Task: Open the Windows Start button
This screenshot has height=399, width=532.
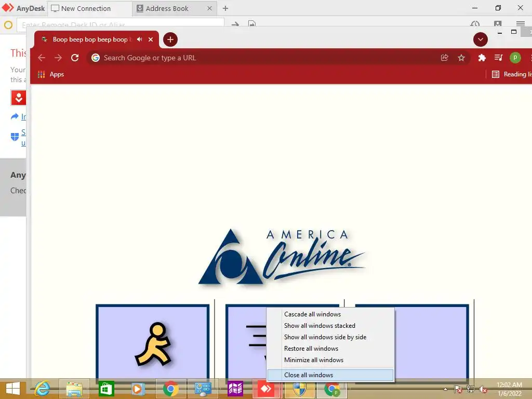Action: click(13, 389)
